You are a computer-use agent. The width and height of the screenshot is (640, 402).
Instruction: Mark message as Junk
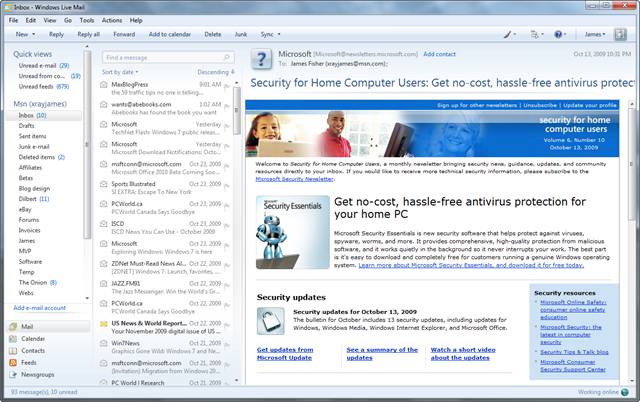tap(241, 35)
